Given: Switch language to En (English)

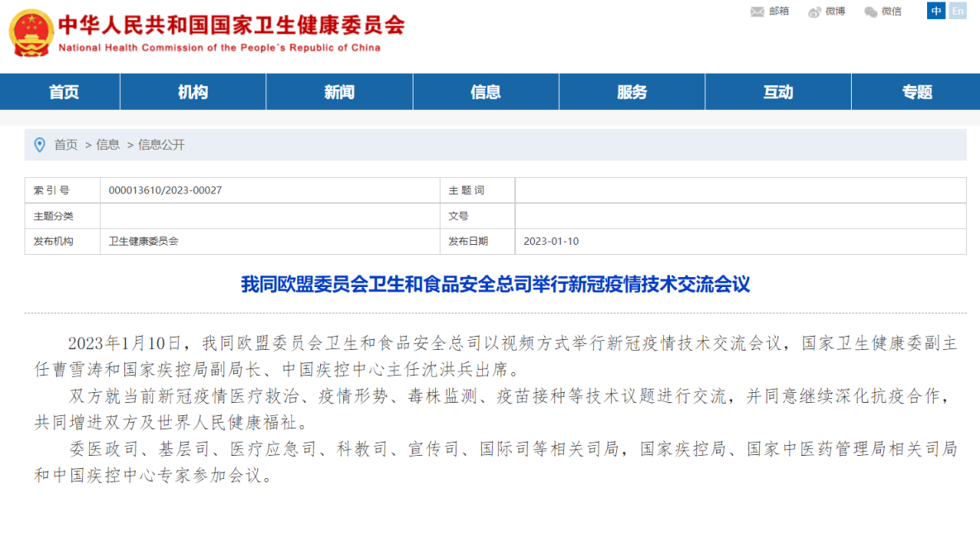Looking at the screenshot, I should tap(958, 11).
